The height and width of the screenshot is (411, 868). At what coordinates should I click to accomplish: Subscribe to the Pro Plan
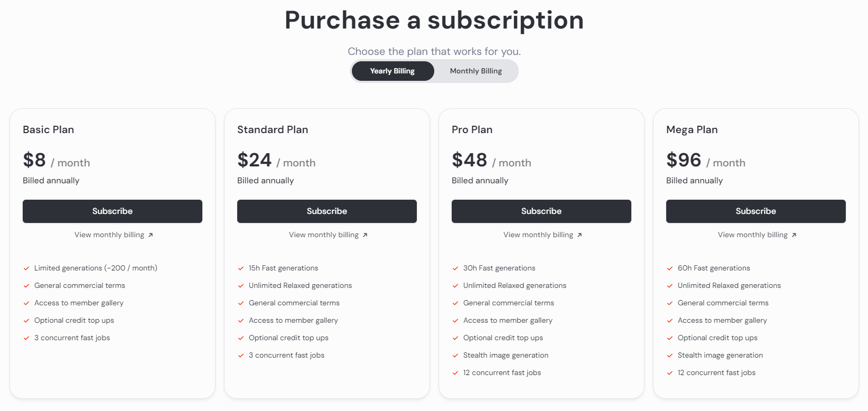[x=542, y=211]
